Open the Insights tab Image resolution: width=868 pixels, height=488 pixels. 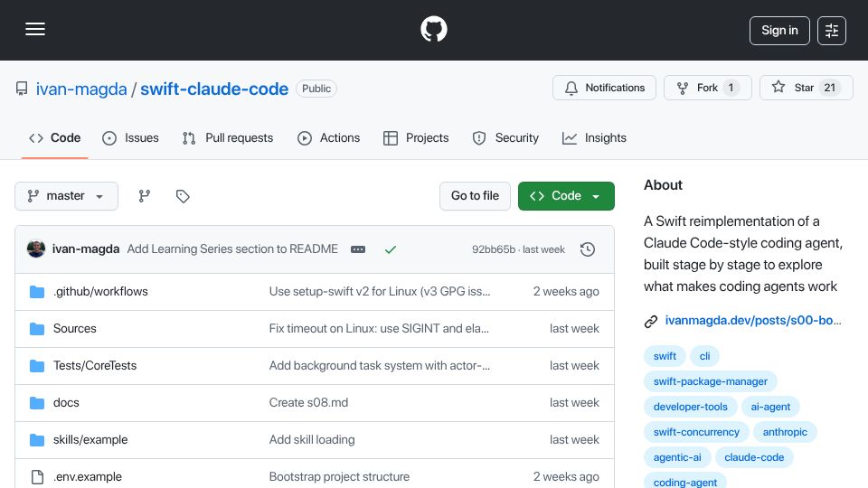click(595, 137)
